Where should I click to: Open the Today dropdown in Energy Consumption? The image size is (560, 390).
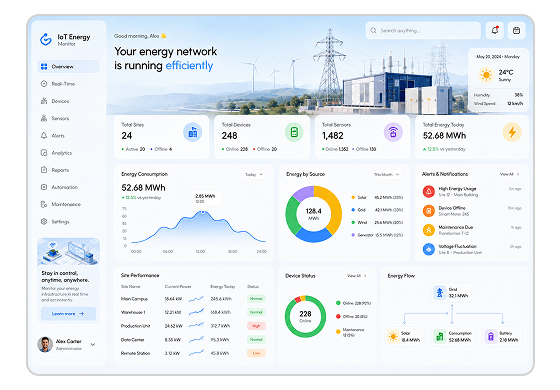pos(254,175)
